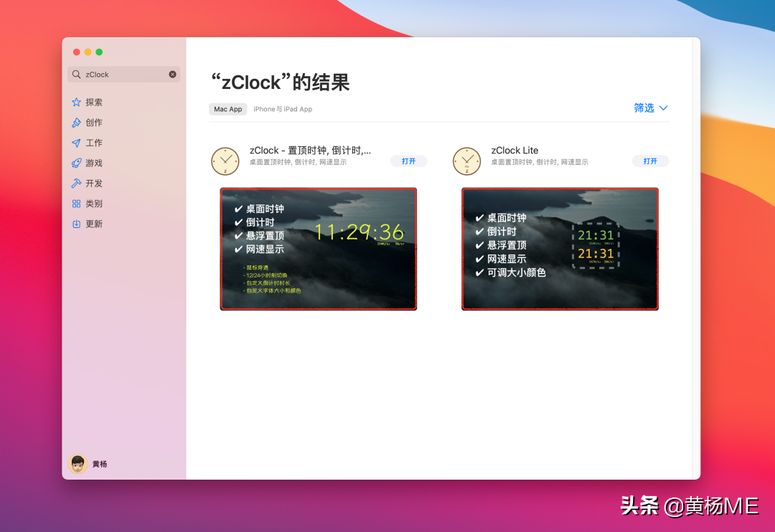Click the paper plane icon beside 工作

[76, 143]
